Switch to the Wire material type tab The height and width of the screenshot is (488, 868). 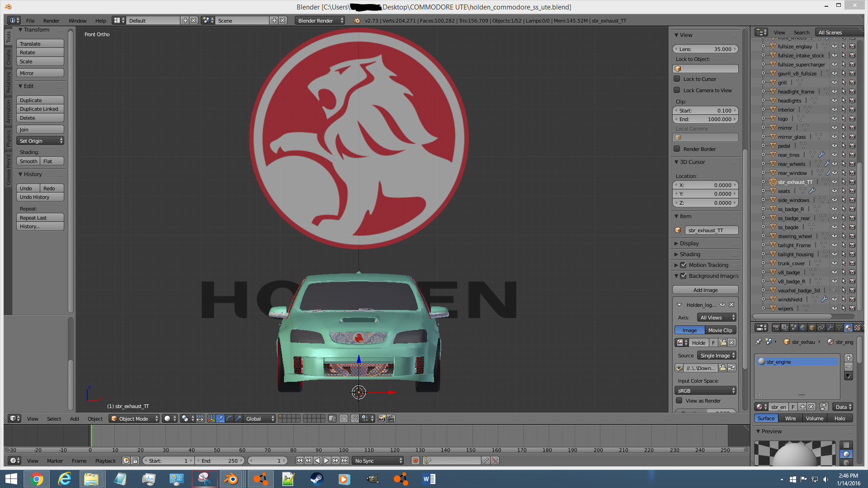(790, 418)
